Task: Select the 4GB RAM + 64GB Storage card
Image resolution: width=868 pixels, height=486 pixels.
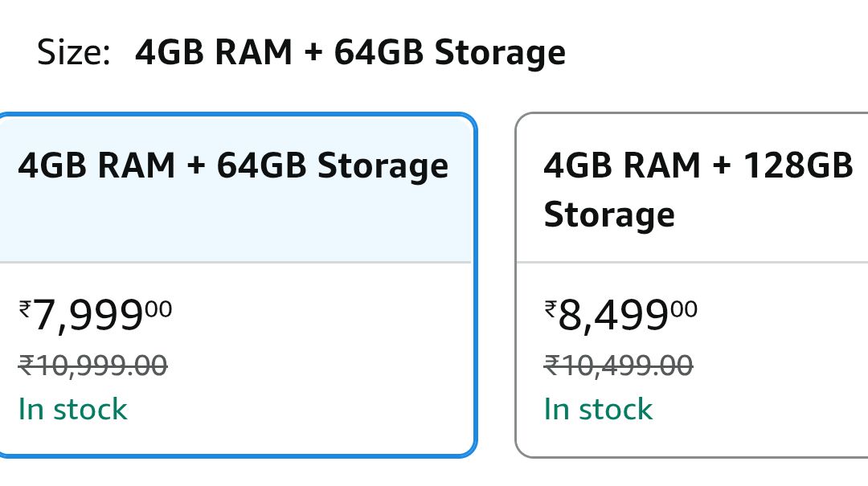Action: click(x=233, y=285)
